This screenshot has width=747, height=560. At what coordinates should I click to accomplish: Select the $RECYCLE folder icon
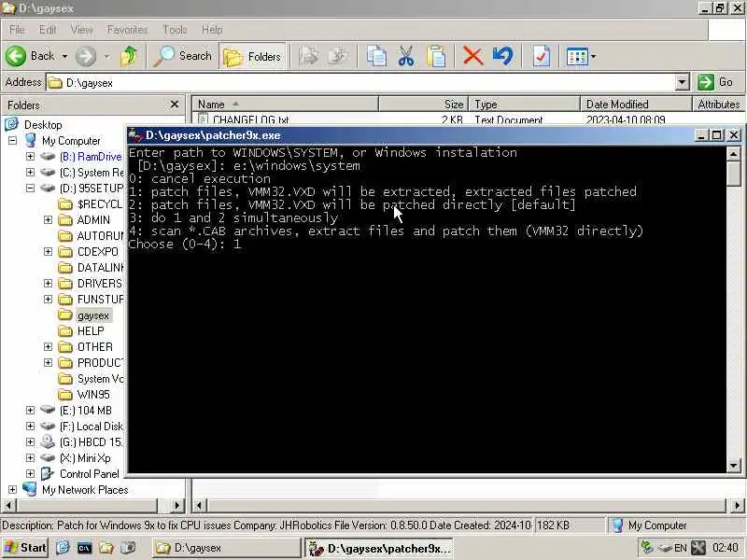tap(64, 204)
